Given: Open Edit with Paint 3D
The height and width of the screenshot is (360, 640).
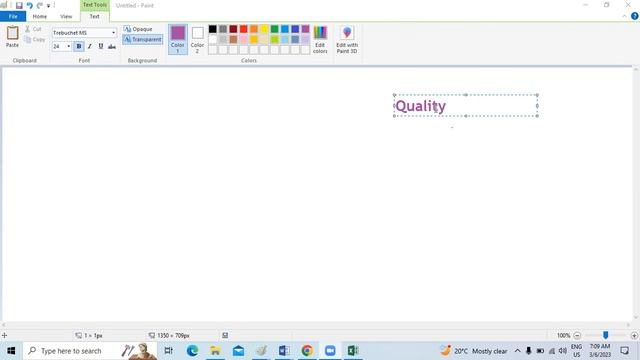Looking at the screenshot, I should [347, 39].
